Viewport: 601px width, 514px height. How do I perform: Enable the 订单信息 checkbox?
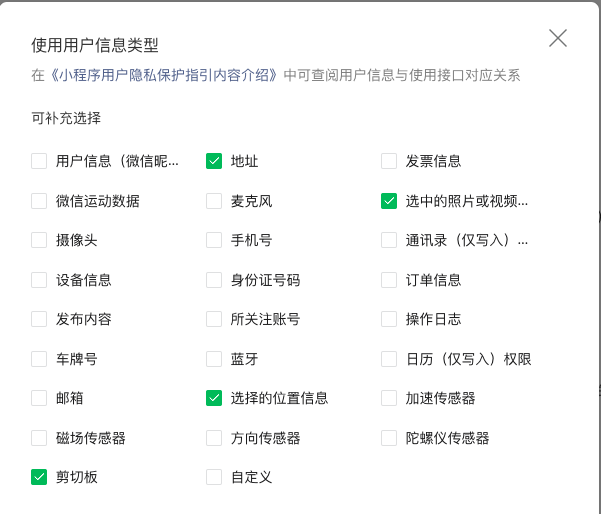(389, 280)
